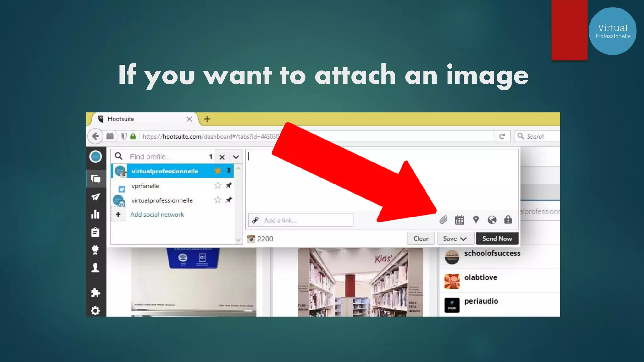644x362 pixels.
Task: Open Publisher paper plane sidebar icon
Action: tap(96, 197)
